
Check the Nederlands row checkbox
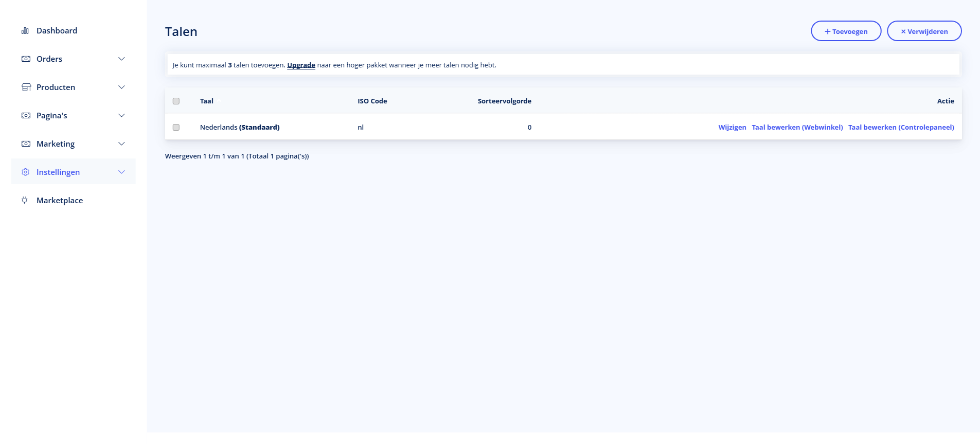(x=176, y=128)
